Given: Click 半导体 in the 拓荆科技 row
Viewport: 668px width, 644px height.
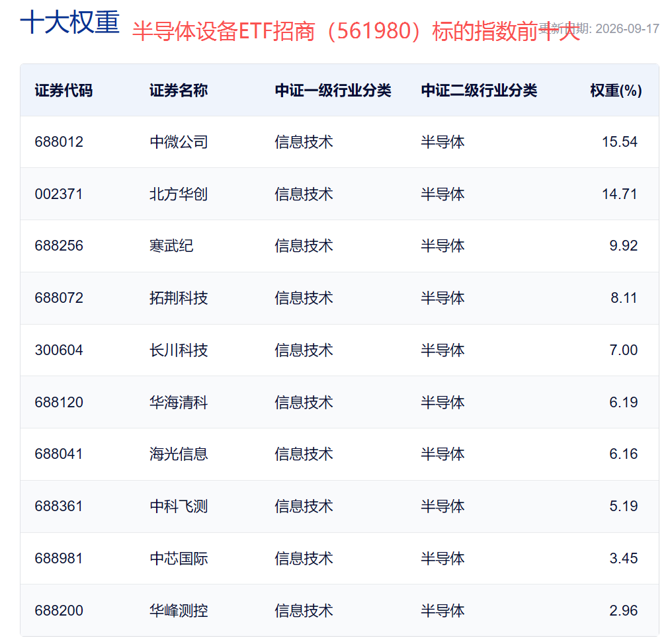Looking at the screenshot, I should (442, 298).
